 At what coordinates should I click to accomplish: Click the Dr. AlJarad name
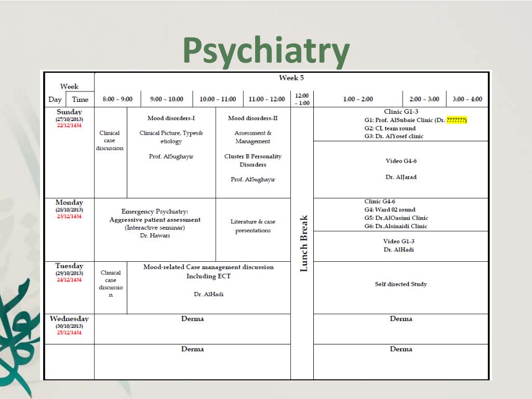401,177
